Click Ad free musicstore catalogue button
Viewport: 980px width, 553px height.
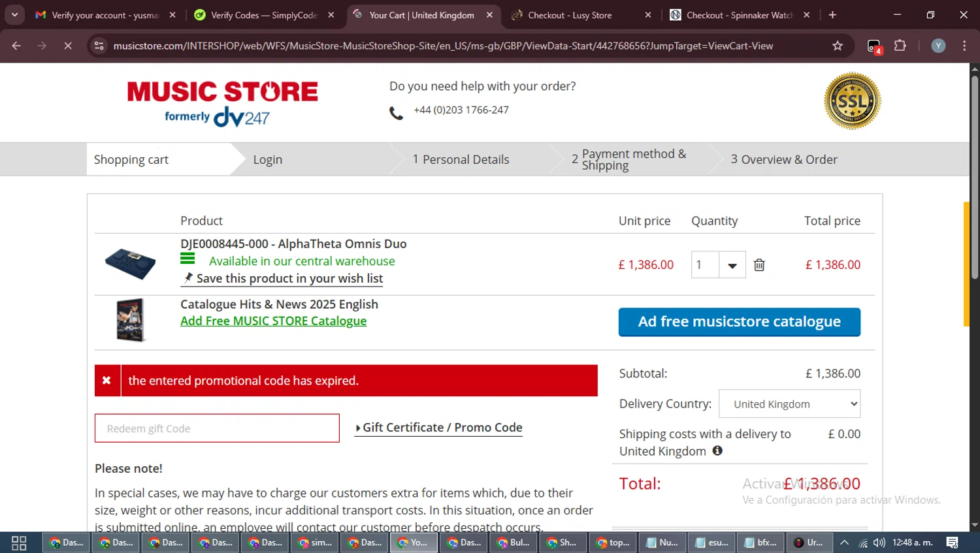pos(739,322)
